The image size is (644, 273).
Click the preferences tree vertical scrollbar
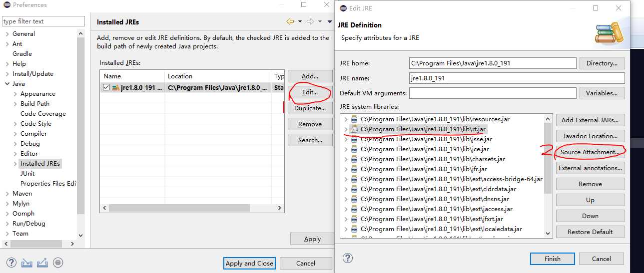[x=81, y=135]
